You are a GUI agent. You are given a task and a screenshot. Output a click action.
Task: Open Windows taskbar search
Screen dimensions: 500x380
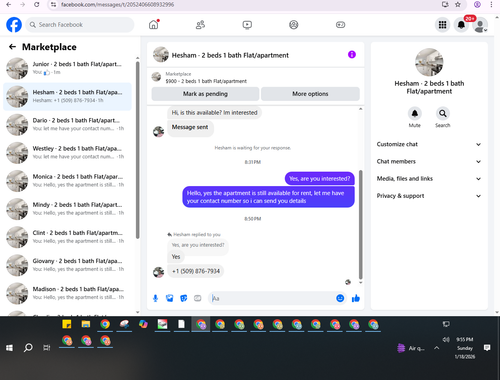(28, 348)
